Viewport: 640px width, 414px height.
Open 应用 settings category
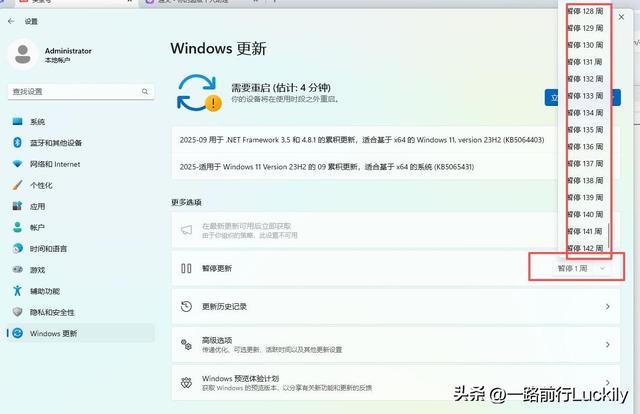pyautogui.click(x=81, y=206)
